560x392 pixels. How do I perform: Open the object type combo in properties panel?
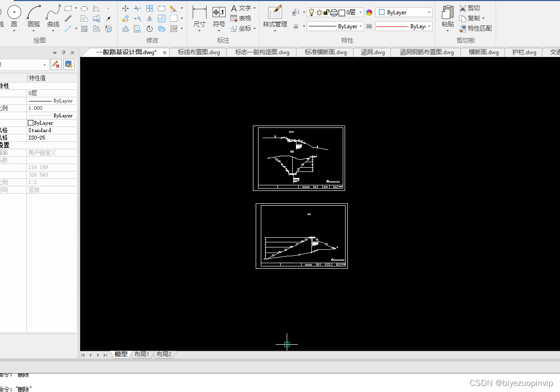(24, 64)
